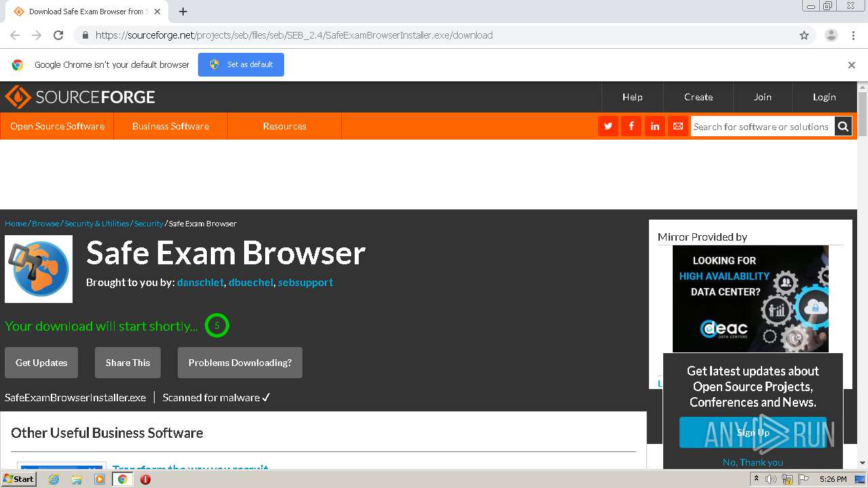Viewport: 868px width, 488px height.
Task: Open media player taskbar icon
Action: [100, 479]
